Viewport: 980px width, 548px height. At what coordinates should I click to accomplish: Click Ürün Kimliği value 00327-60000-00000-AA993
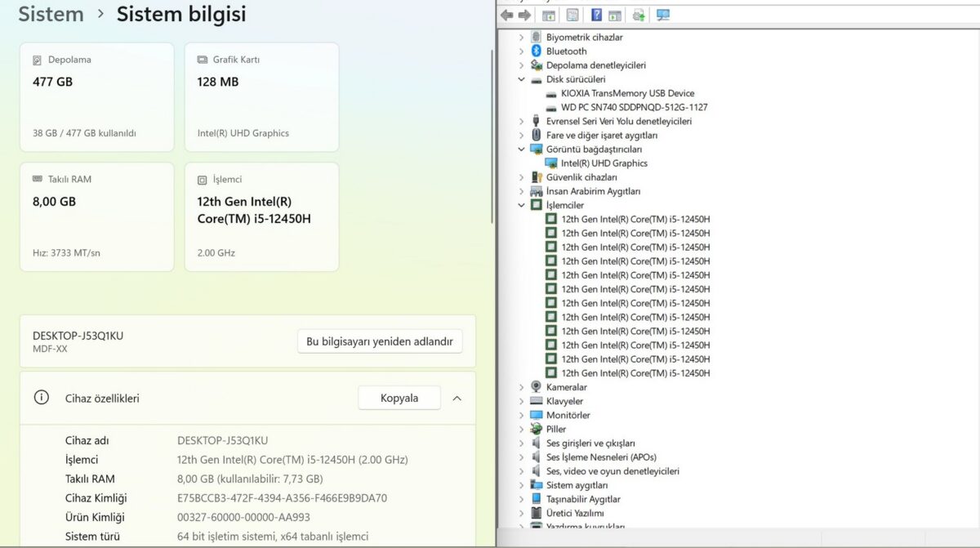tap(243, 518)
